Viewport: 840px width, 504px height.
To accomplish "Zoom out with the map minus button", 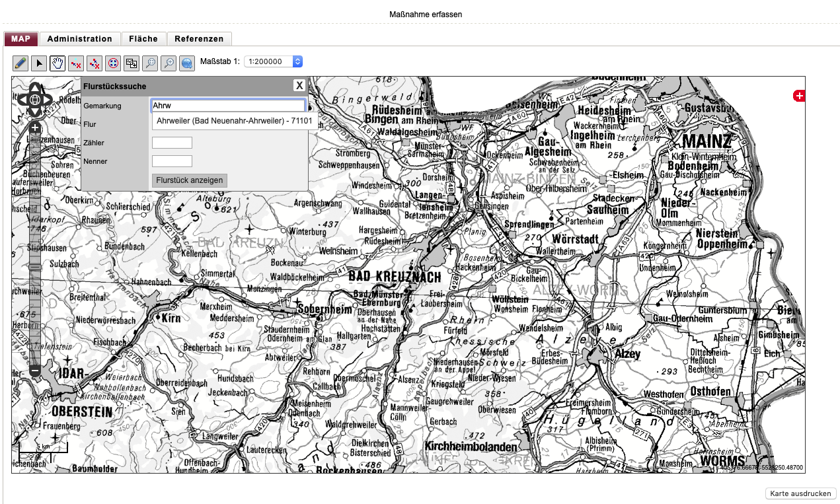I will tap(35, 371).
